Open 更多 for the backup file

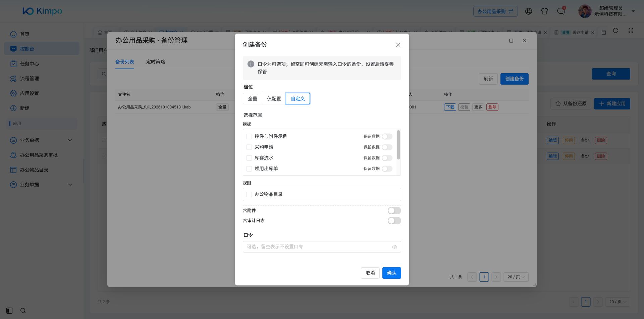(x=478, y=107)
